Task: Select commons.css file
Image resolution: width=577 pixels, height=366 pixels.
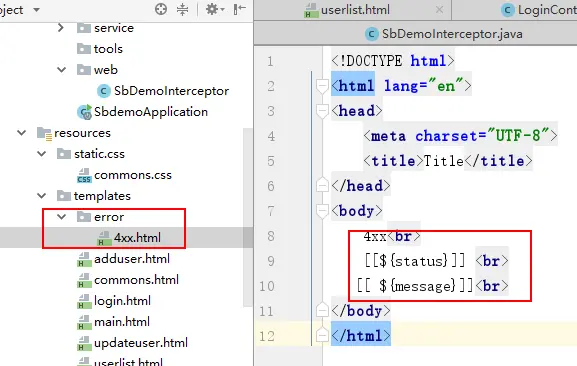Action: (x=133, y=175)
